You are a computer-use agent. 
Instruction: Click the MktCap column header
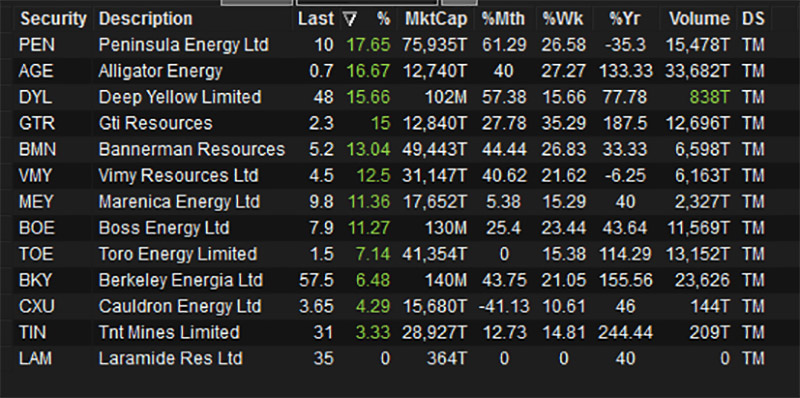(436, 19)
